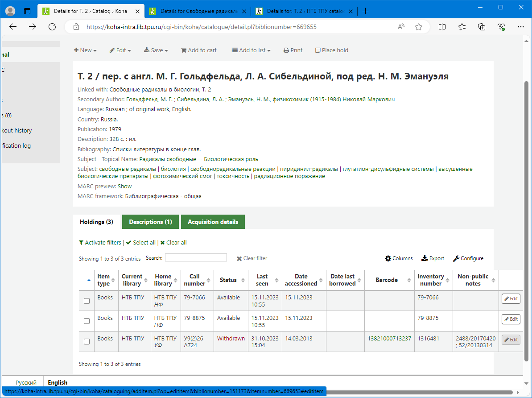Open the Columns settings gear
Screen dimensions: 532x398
click(399, 258)
